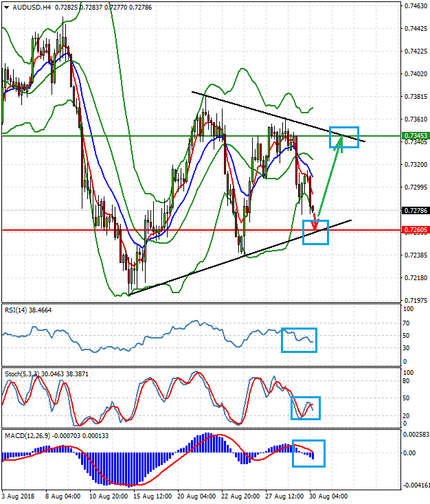
Task: Click the 15 Aug 12:00 time axis label
Action: [152, 496]
